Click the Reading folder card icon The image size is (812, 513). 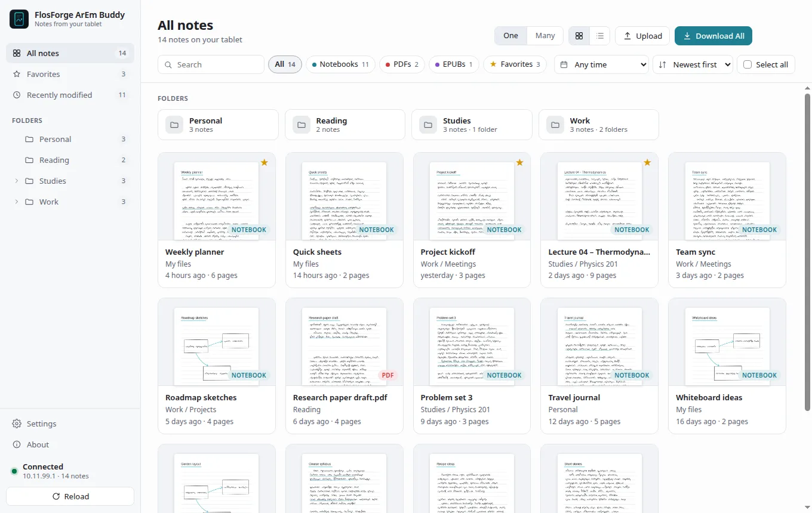302,125
